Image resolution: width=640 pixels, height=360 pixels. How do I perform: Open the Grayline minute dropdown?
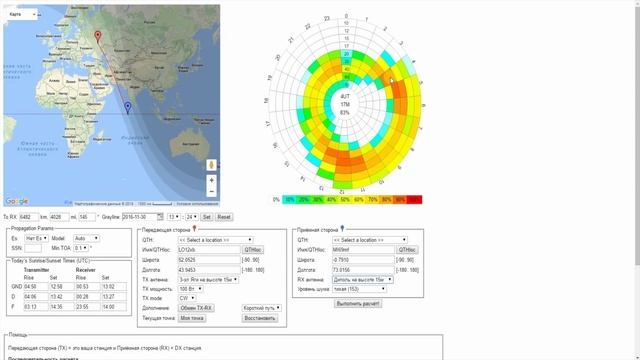(x=192, y=217)
